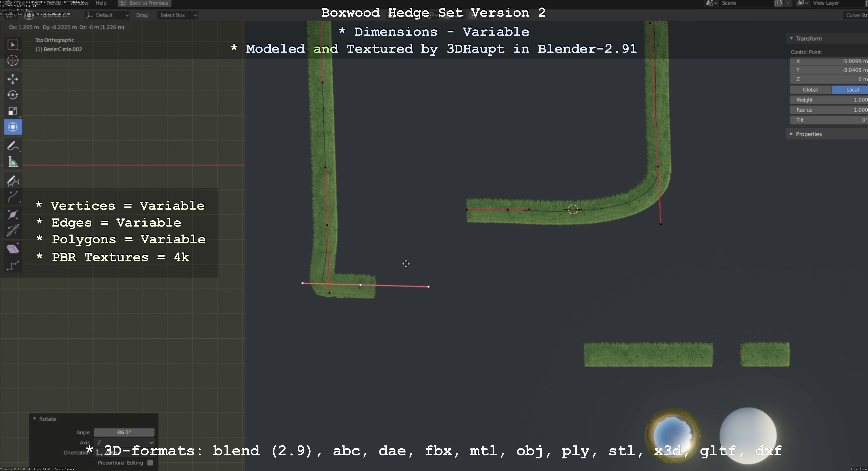Select the Select Box tool
Viewport: 868px width, 471px height.
coord(13,45)
